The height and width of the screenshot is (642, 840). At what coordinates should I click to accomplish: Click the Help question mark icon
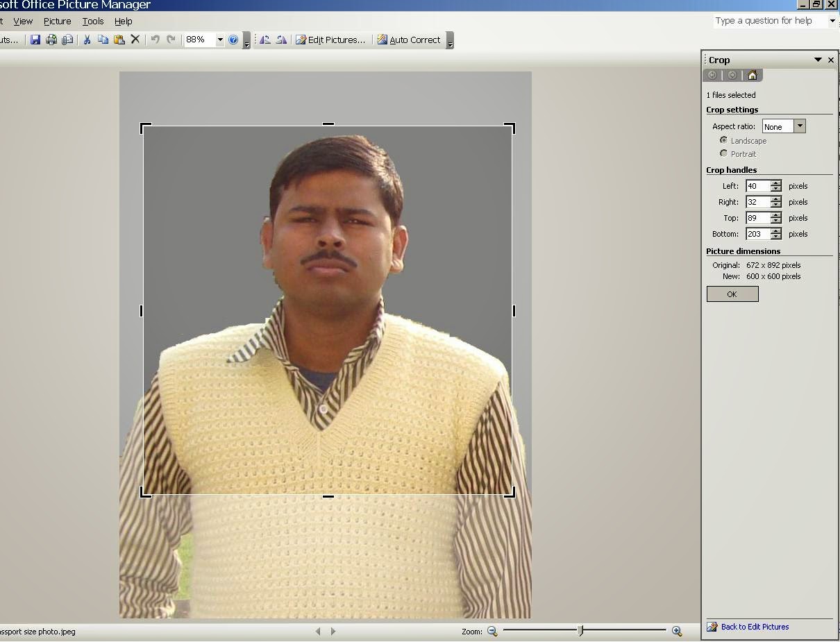(234, 40)
